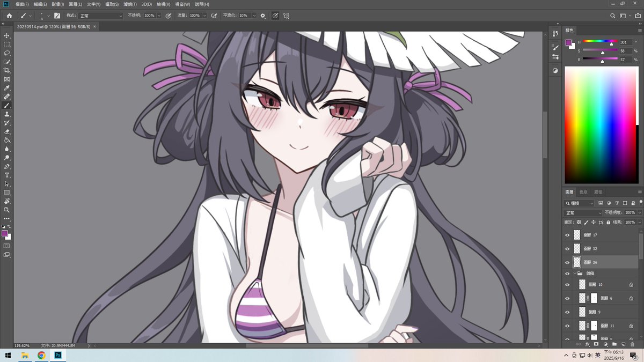
Task: Select the Crop tool
Action: pos(7,70)
